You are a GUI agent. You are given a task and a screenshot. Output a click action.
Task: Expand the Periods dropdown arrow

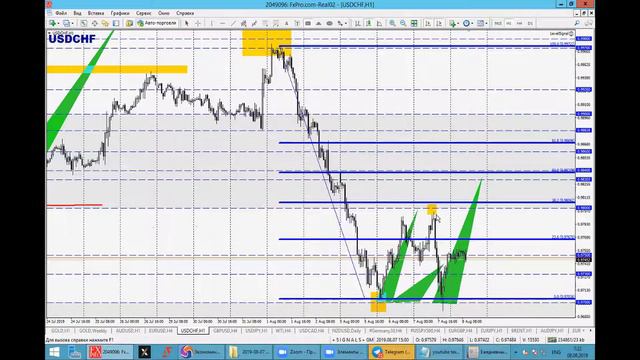tap(473, 23)
